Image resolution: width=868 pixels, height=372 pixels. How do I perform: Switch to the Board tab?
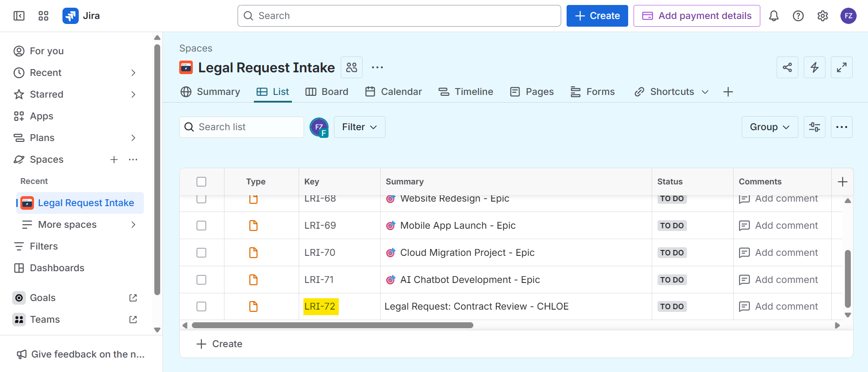327,92
